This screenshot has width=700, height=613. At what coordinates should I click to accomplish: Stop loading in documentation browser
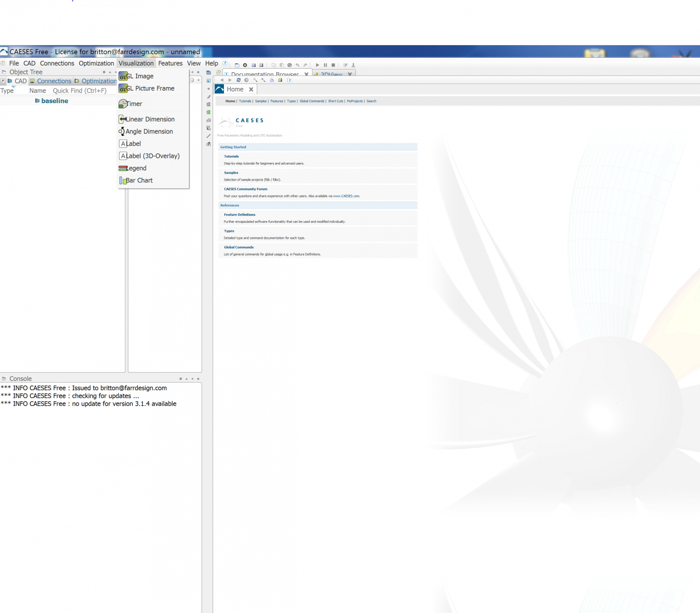click(246, 80)
